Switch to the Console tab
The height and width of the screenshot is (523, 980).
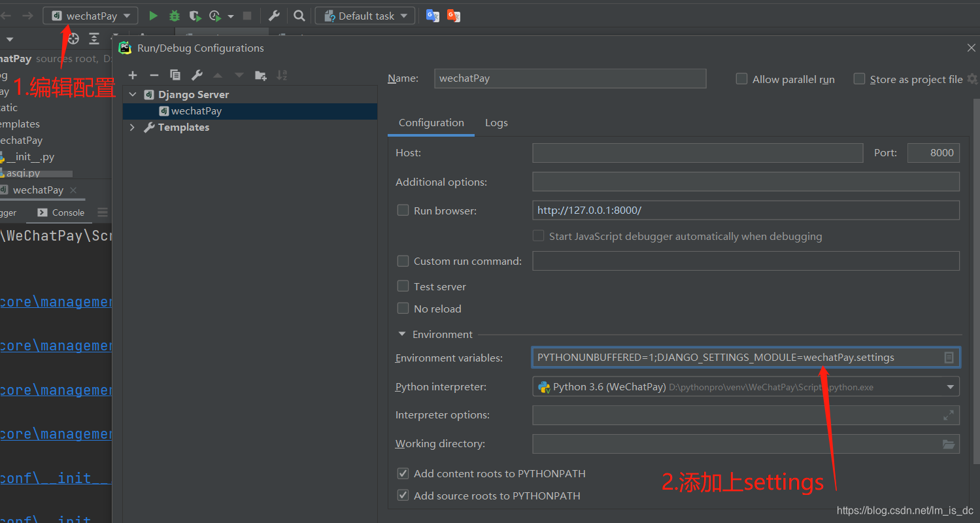(x=61, y=212)
